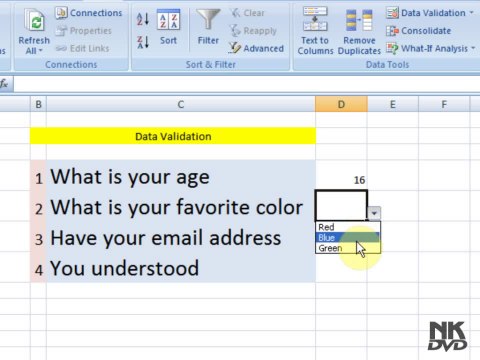Select 'Have your email address' cell

point(181,237)
